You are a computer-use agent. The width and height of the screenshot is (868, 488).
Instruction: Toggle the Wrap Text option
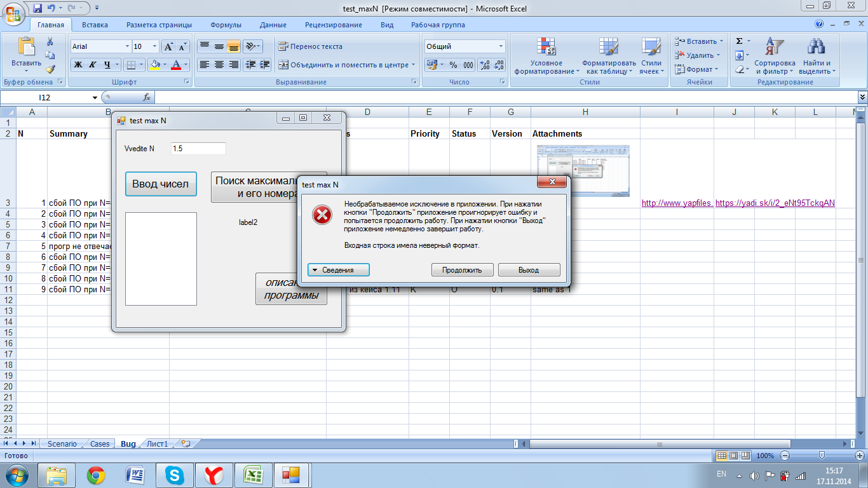[311, 46]
